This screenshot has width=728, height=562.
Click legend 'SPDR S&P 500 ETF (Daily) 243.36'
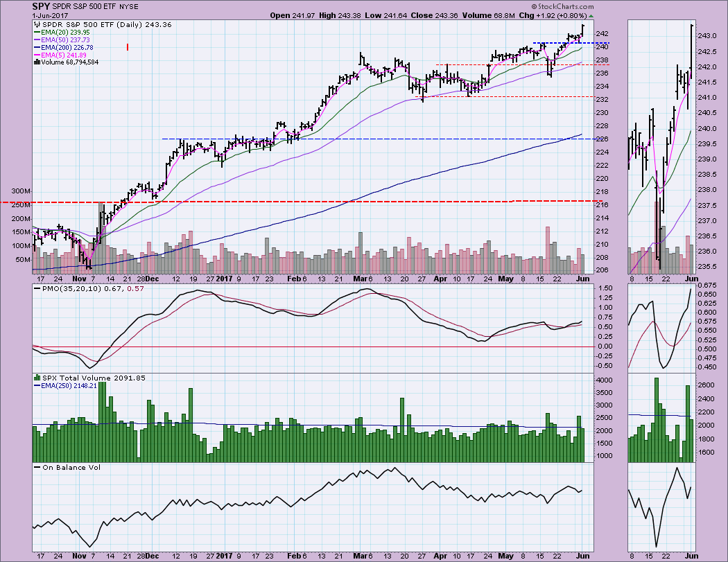(107, 24)
